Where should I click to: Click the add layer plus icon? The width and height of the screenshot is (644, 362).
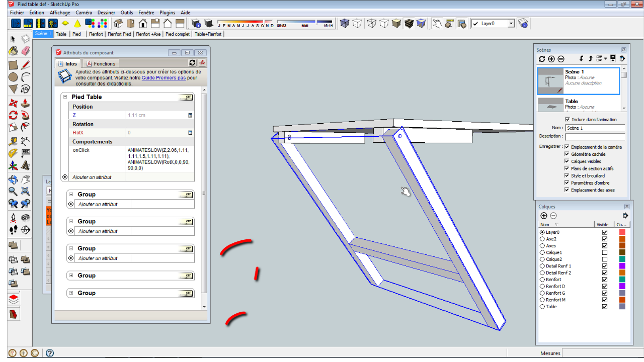544,216
